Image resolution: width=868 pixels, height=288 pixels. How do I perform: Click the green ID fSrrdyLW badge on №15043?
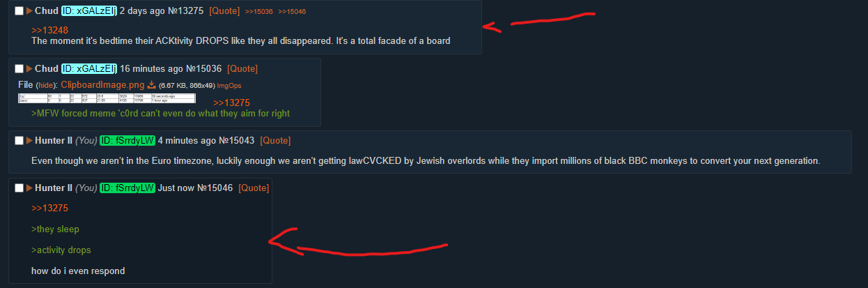[127, 141]
